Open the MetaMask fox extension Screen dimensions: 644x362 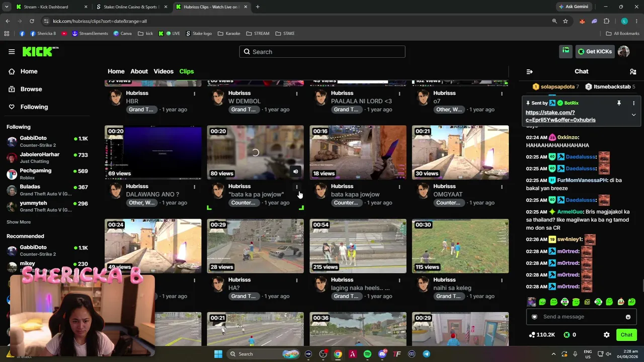pyautogui.click(x=582, y=21)
